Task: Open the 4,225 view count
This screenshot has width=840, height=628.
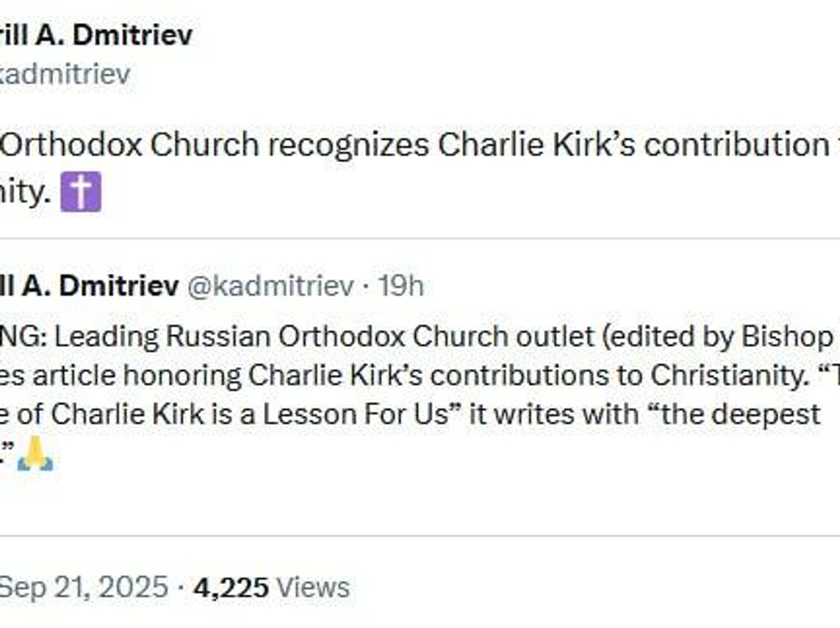Action: 231,586
